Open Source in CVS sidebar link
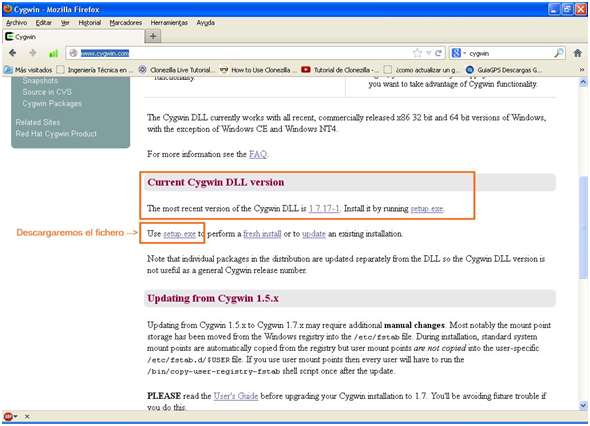The image size is (590, 426). [x=47, y=92]
